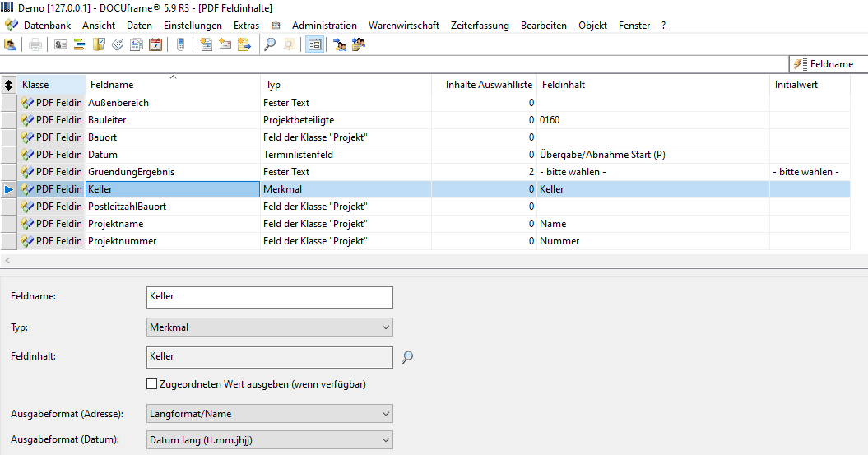
Task: Click the greyed-out printer icon
Action: pos(35,44)
